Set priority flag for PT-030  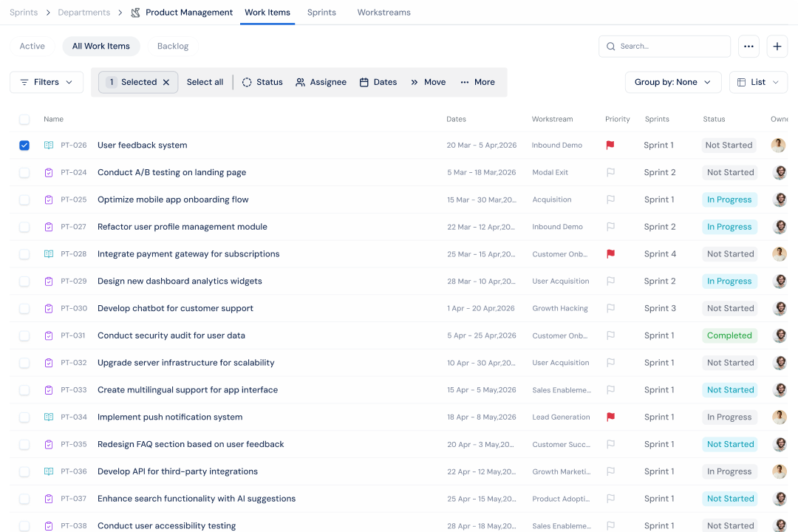pos(610,309)
